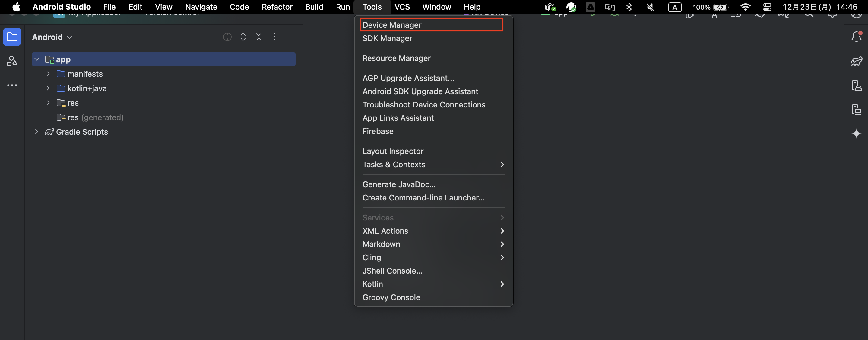Click the Expand All icon in Project panel
Screen dimensions: 868x340
pos(243,37)
